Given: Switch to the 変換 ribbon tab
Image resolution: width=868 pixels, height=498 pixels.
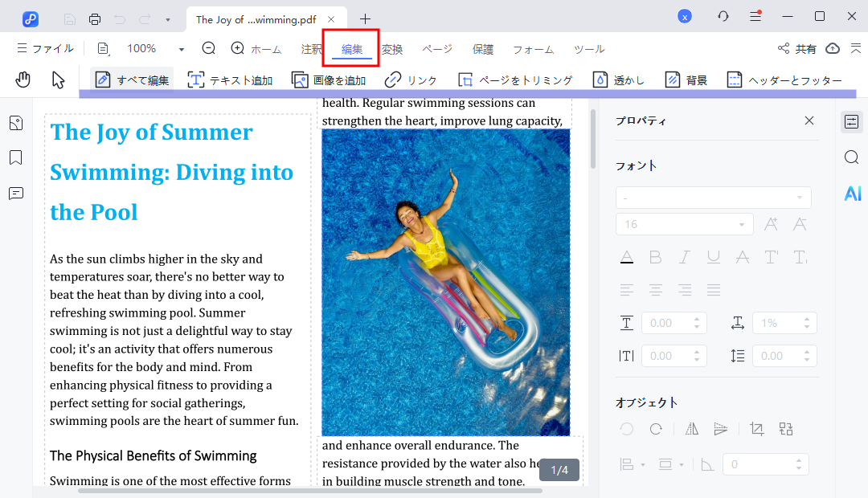Looking at the screenshot, I should [x=392, y=48].
